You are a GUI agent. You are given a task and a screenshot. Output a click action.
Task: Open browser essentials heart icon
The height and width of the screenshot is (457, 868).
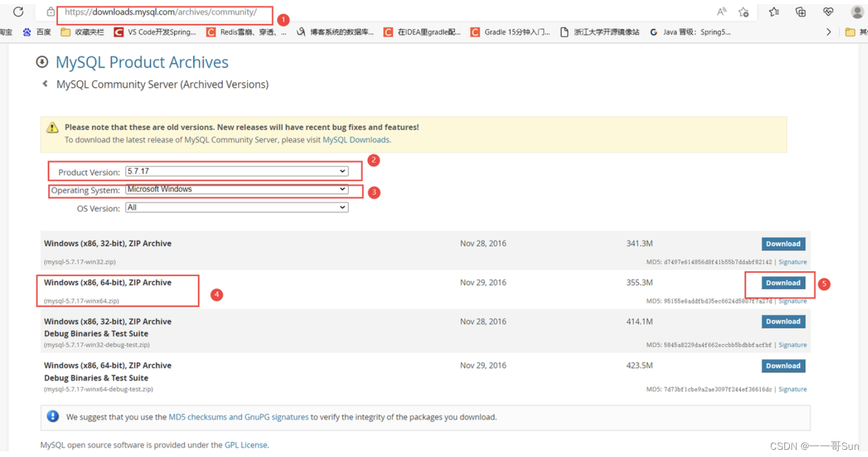tap(828, 12)
